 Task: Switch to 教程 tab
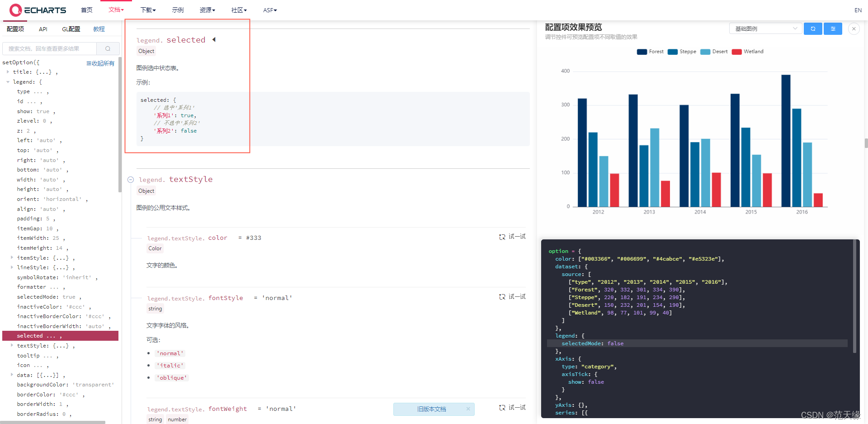click(99, 29)
